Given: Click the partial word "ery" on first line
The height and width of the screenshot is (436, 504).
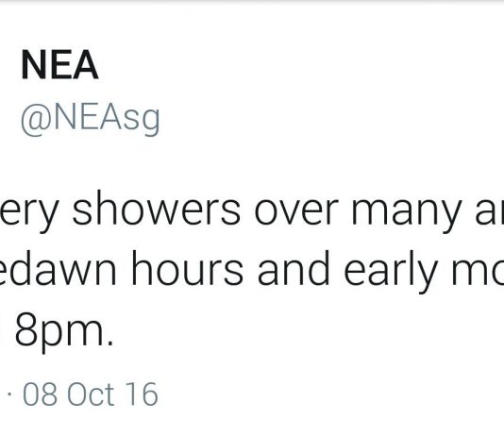Looking at the screenshot, I should (x=29, y=214).
